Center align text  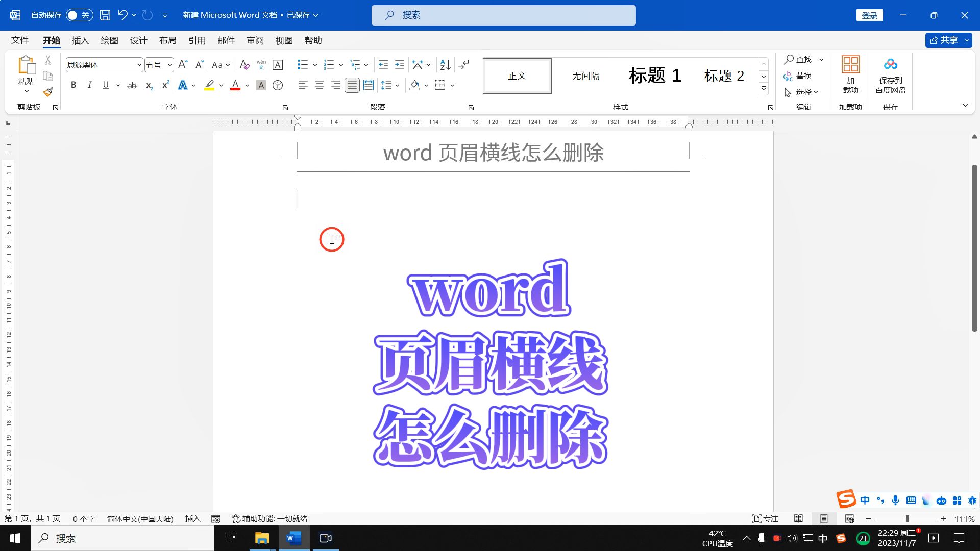point(320,85)
